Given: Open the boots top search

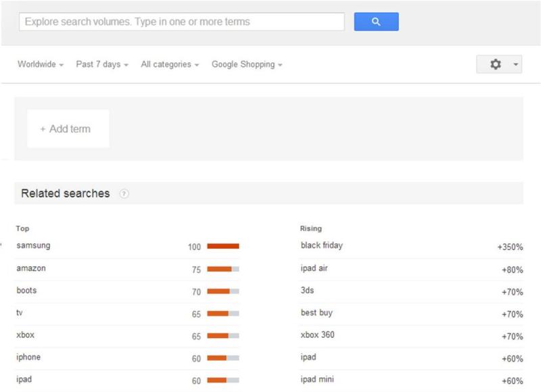Looking at the screenshot, I should (26, 291).
